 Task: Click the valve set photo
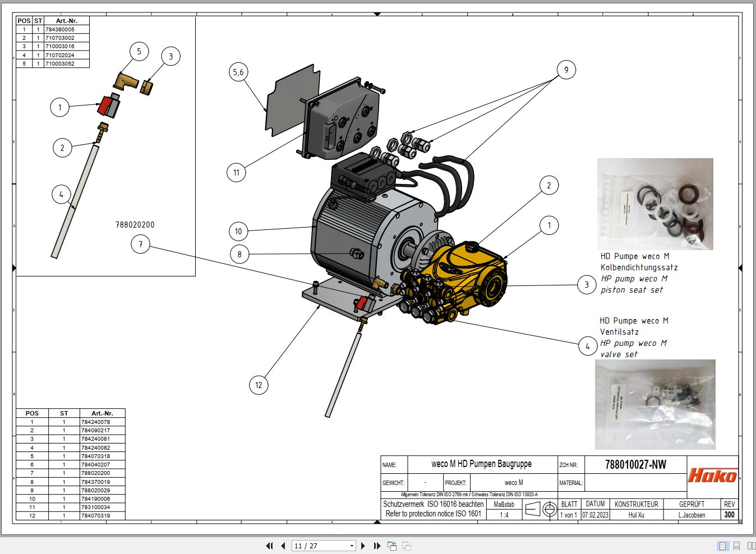(655, 404)
